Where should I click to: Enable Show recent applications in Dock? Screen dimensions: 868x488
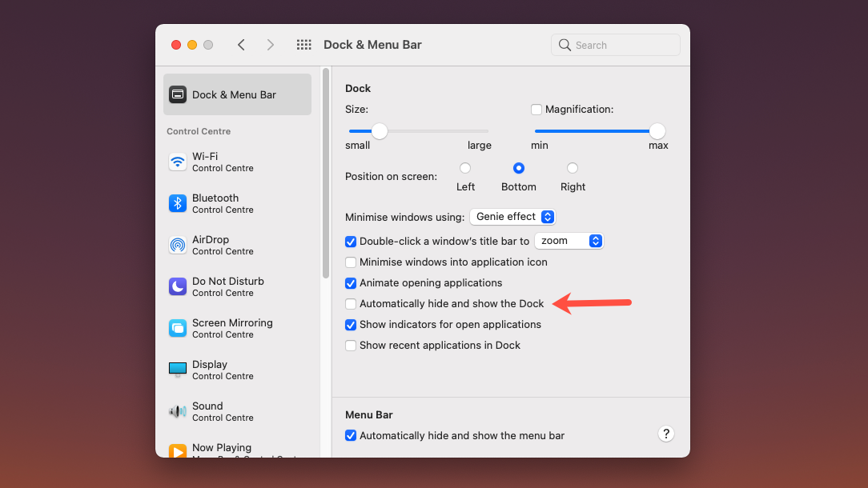(350, 345)
